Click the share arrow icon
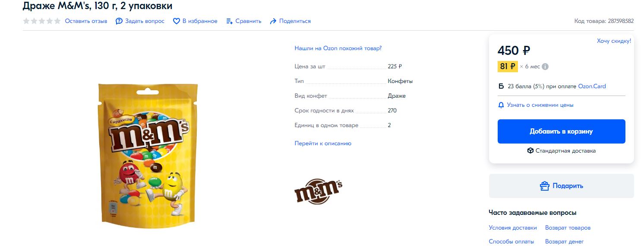 click(273, 21)
